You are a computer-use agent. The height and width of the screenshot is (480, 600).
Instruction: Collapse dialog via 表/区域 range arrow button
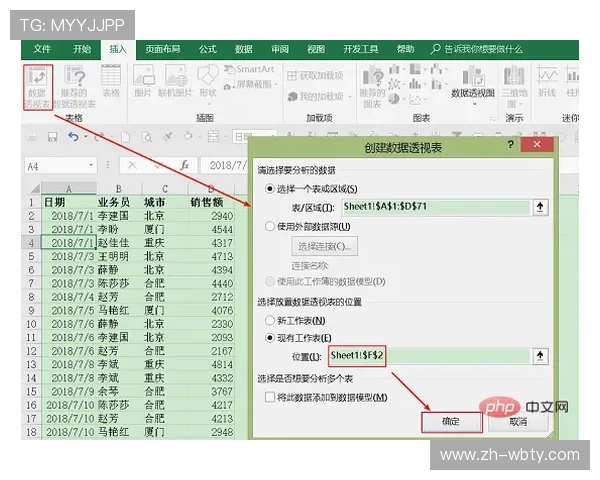(540, 207)
